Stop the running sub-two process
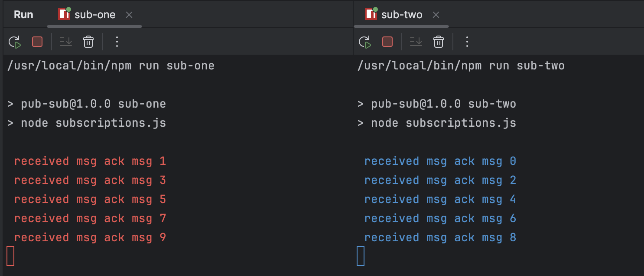Image resolution: width=644 pixels, height=276 pixels. point(387,42)
